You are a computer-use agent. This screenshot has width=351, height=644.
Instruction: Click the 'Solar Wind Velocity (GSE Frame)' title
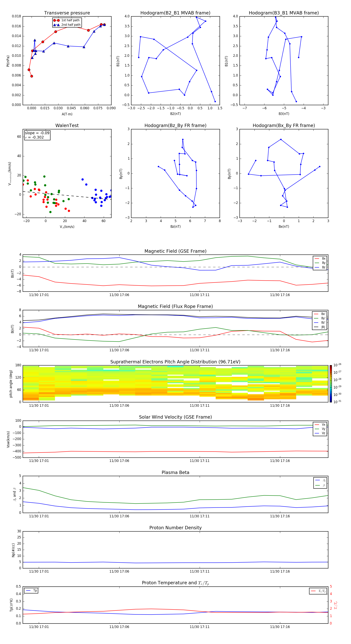(x=175, y=417)
